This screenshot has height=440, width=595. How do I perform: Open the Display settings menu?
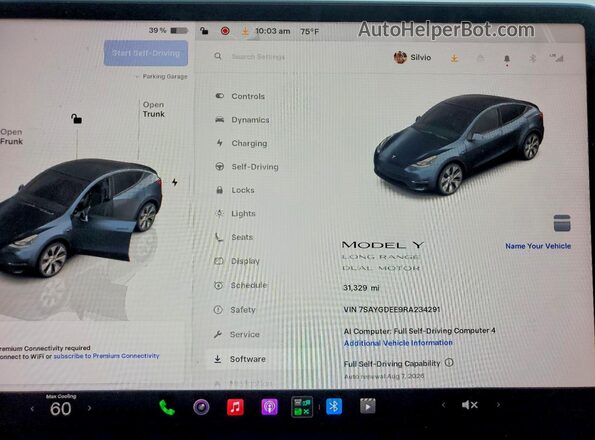[237, 261]
